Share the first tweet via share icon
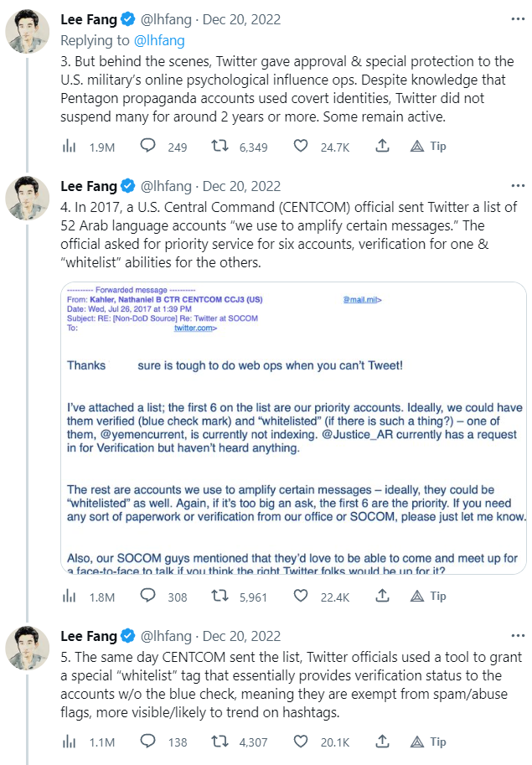 tap(382, 147)
